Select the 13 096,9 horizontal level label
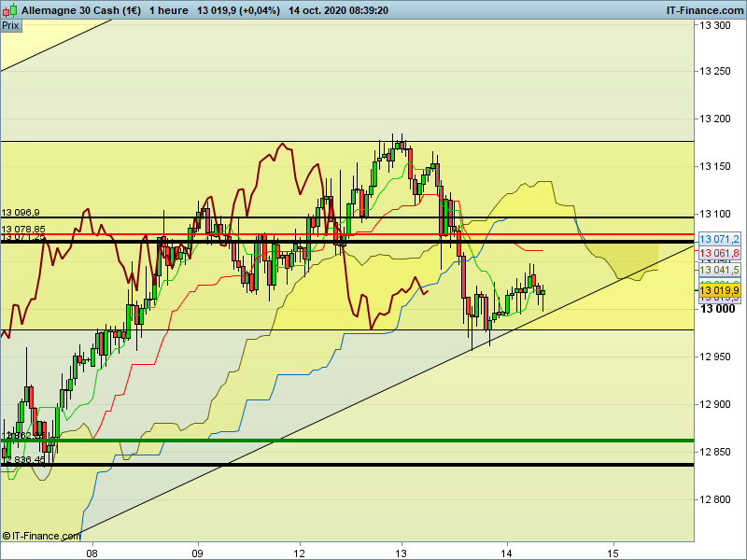 coord(21,213)
